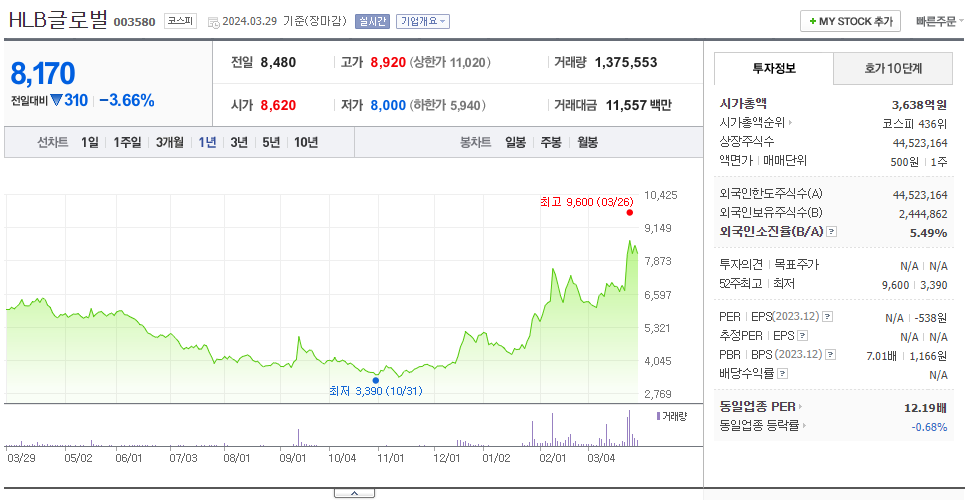Click the 52주최고 label
Viewport: 968px width, 500px height.
(741, 284)
